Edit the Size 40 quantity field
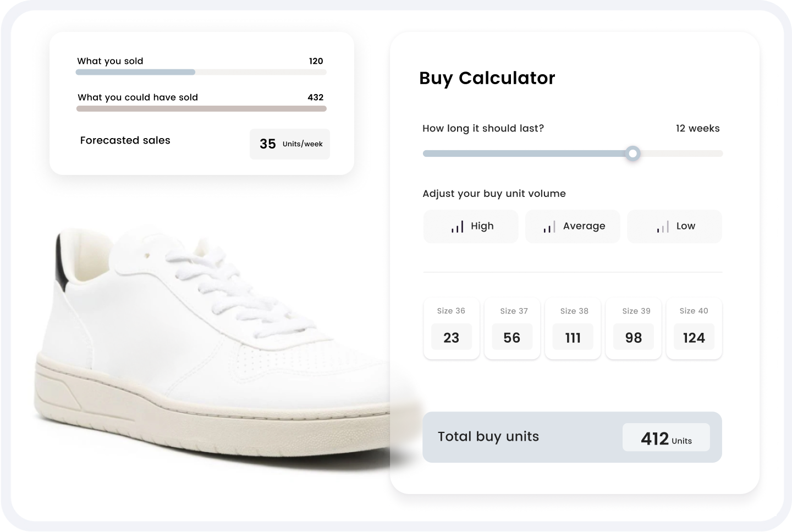792x532 pixels. click(694, 337)
